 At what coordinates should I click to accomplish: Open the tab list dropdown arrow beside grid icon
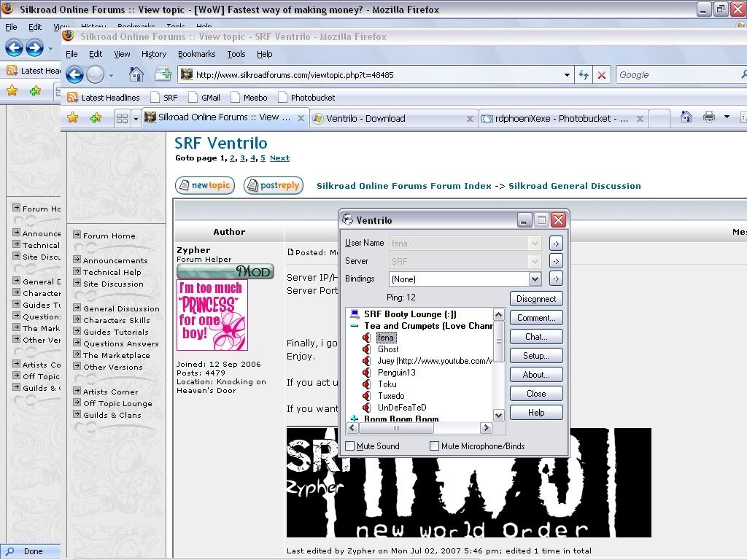[136, 119]
